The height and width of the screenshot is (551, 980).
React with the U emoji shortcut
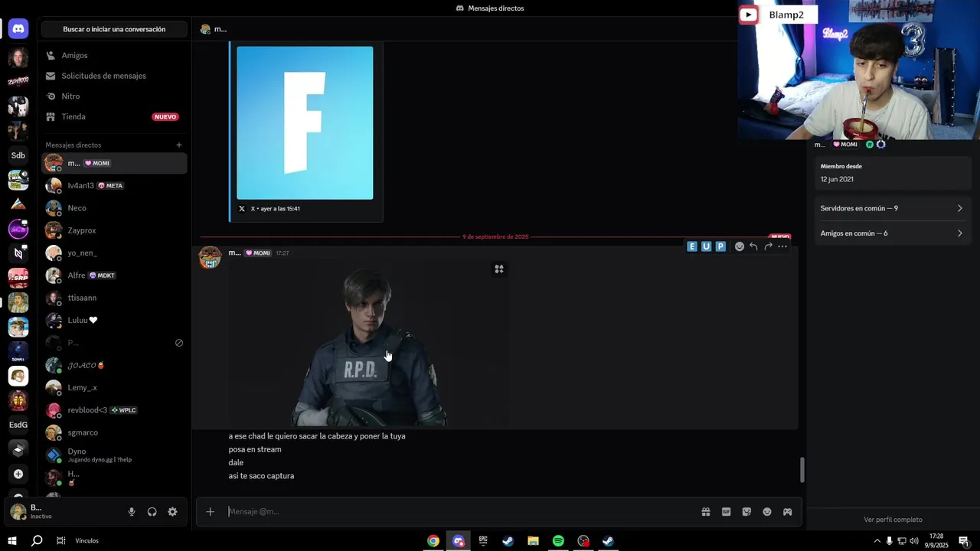coord(707,246)
